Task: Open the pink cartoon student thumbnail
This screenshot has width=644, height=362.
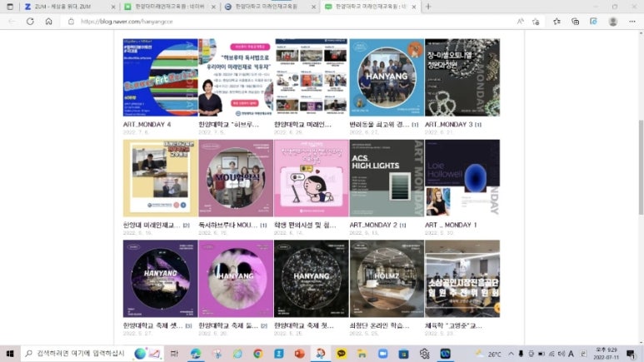Action: [312, 178]
